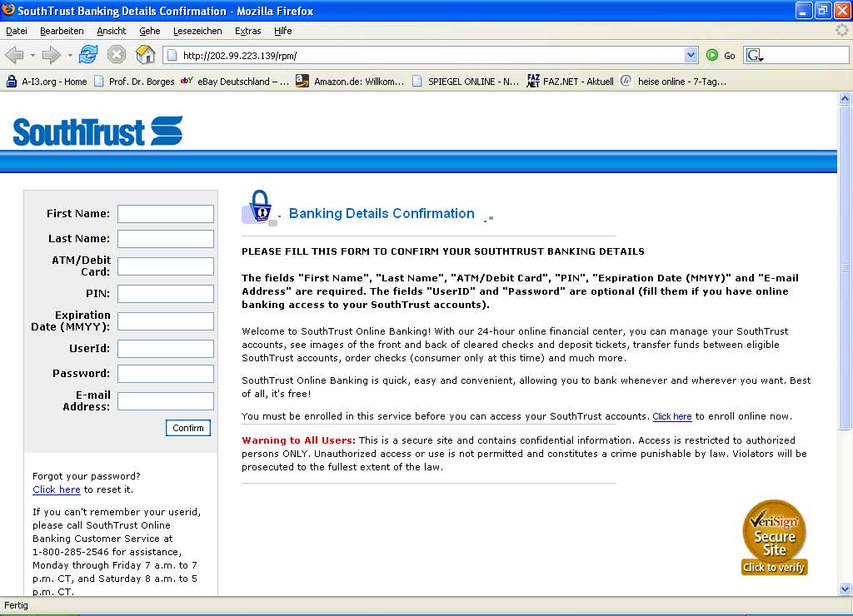Viewport: 853px width, 616px height.
Task: Click the page icon in the address bar
Action: click(x=172, y=55)
